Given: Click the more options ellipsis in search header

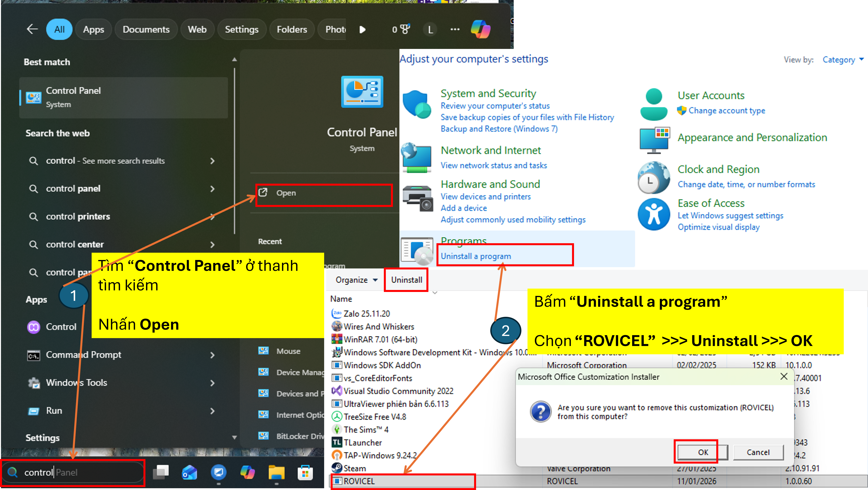Looking at the screenshot, I should point(455,29).
